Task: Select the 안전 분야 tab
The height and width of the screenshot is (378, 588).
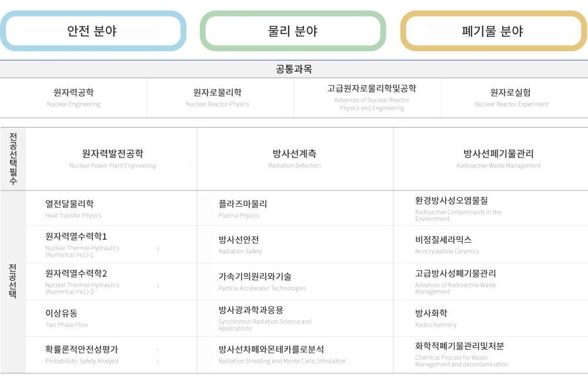Action: 93,31
